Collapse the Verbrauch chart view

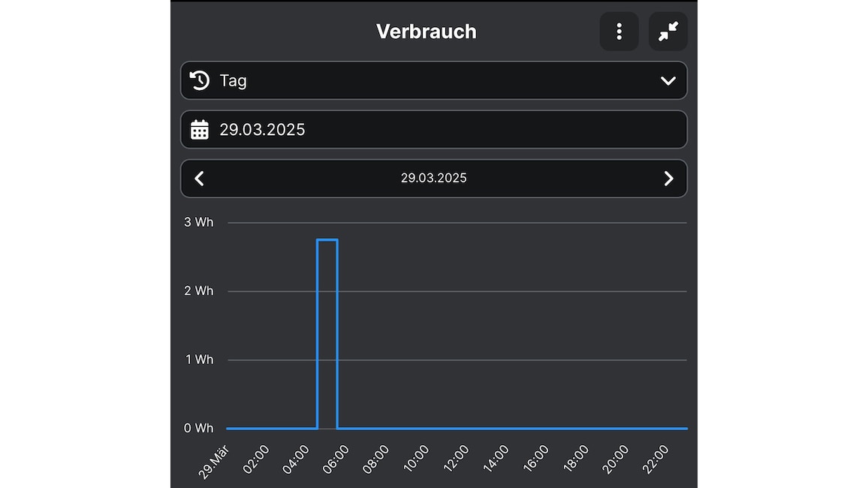[x=668, y=32]
